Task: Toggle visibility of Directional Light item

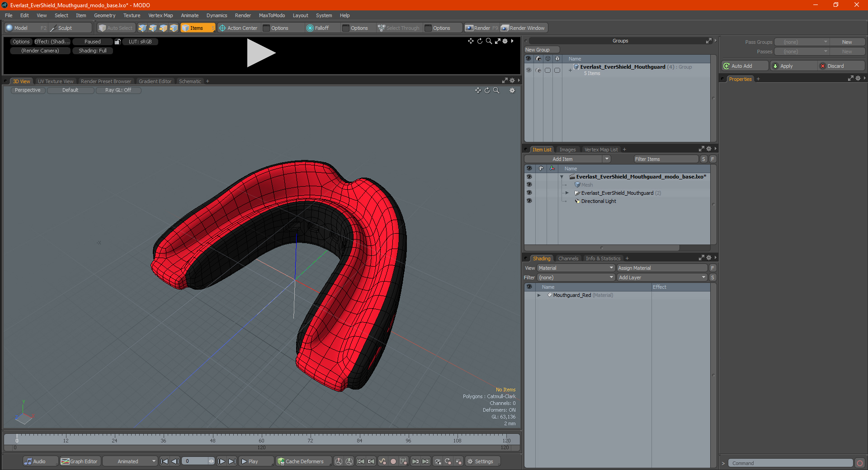Action: coord(529,201)
